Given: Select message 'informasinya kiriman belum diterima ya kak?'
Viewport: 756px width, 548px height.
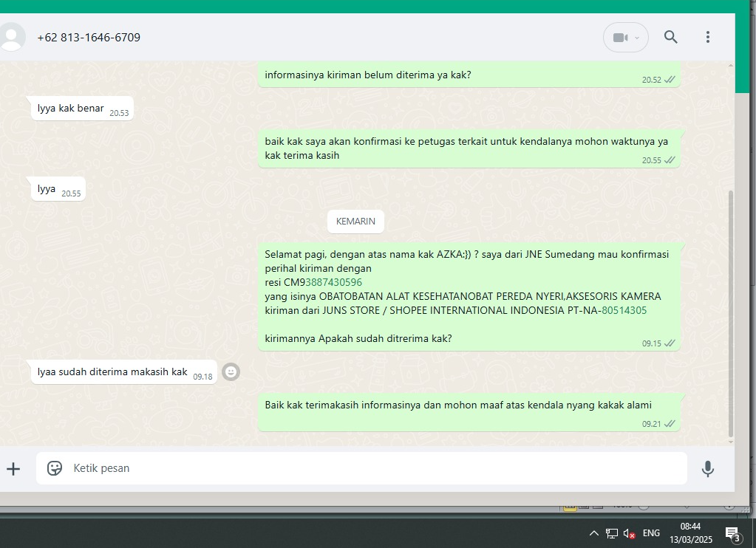Looking at the screenshot, I should [x=469, y=75].
